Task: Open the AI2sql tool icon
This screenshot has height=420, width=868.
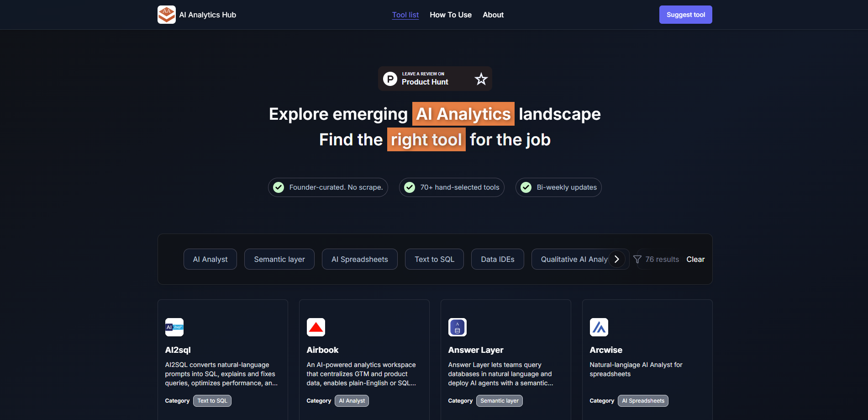Action: coord(174,327)
